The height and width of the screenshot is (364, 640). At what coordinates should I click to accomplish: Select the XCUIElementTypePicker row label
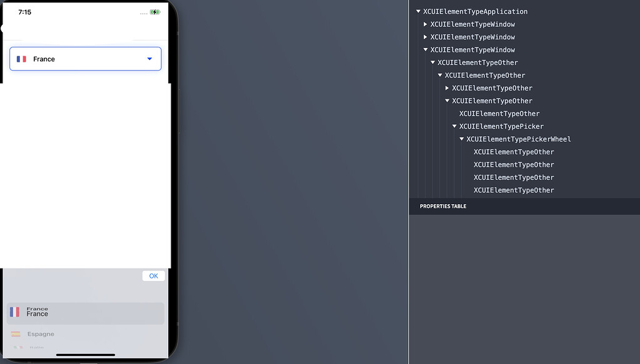(501, 126)
